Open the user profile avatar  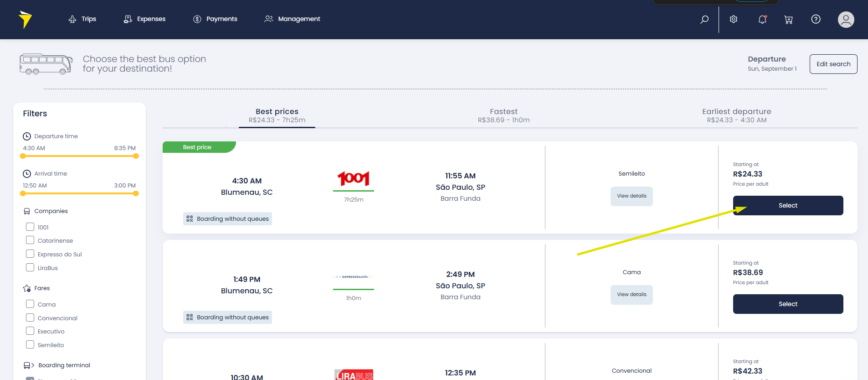pyautogui.click(x=846, y=20)
